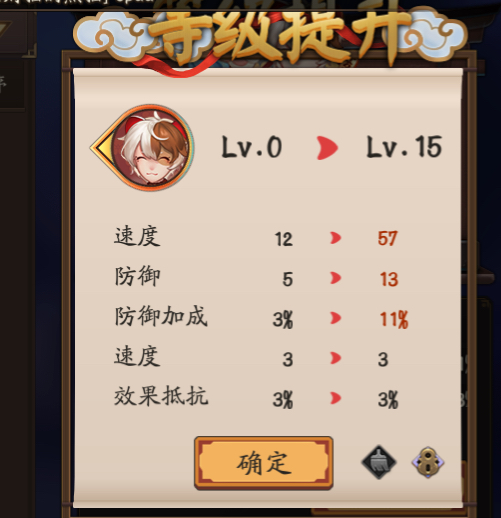Click the Lv.15 level text
Image resolution: width=501 pixels, height=518 pixels.
pos(404,147)
